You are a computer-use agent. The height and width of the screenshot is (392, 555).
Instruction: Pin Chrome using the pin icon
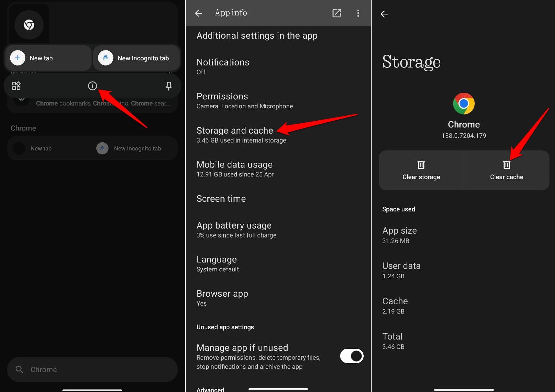click(x=169, y=86)
